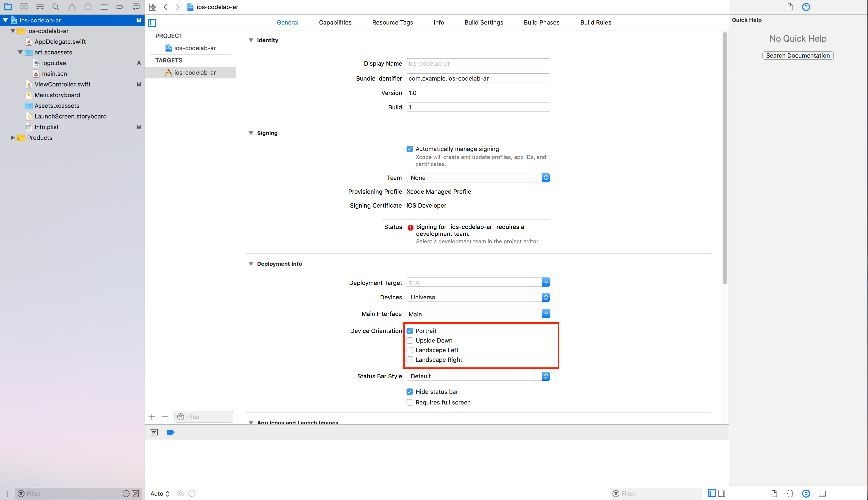
Task: Open the Test navigator diamond icon
Action: [88, 7]
